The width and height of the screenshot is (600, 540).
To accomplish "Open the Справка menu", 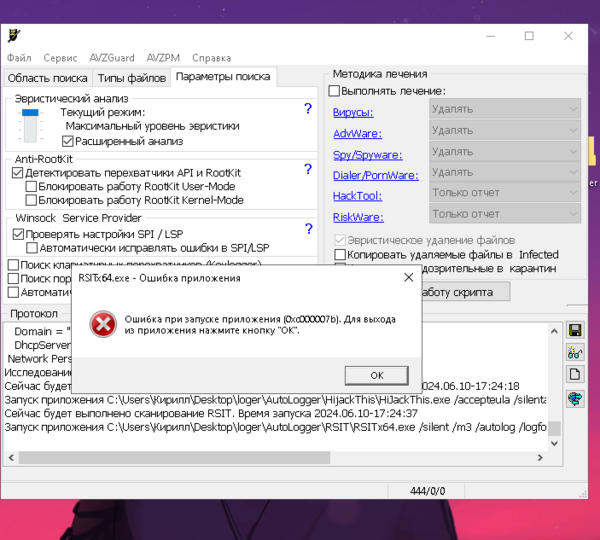I will (211, 58).
